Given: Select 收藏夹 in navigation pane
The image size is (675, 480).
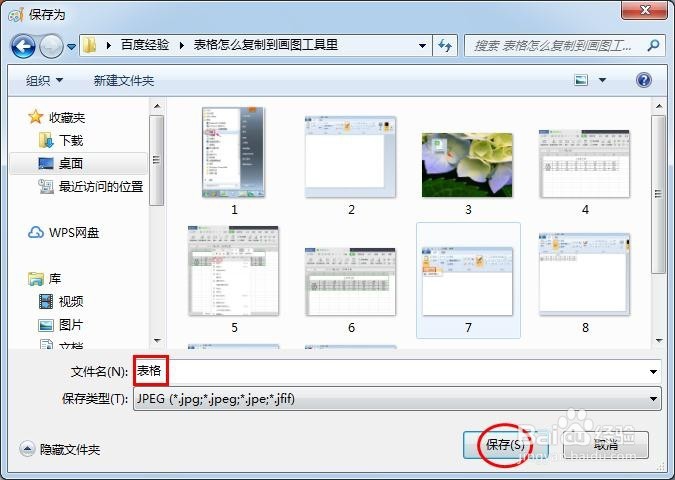Looking at the screenshot, I should 67,118.
